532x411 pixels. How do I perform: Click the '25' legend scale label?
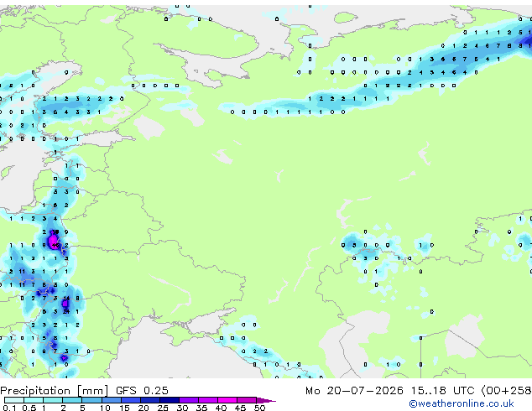coord(163,408)
